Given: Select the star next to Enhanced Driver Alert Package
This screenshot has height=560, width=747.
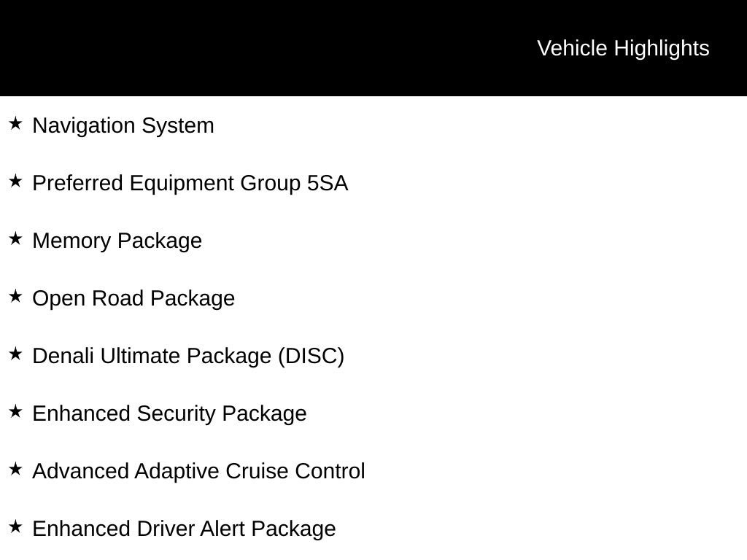Looking at the screenshot, I should [16, 526].
